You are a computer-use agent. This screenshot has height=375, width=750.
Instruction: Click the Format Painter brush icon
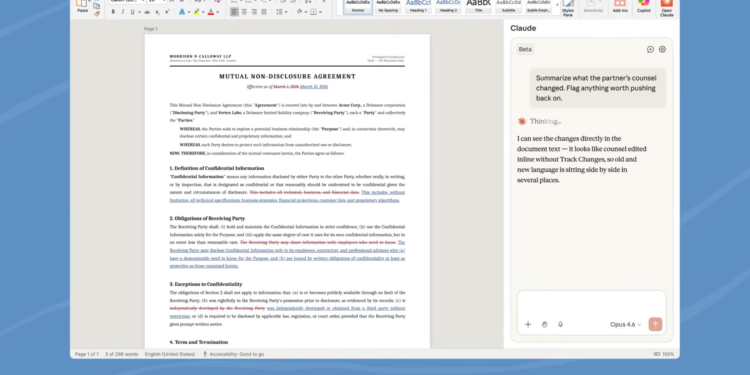tap(97, 14)
